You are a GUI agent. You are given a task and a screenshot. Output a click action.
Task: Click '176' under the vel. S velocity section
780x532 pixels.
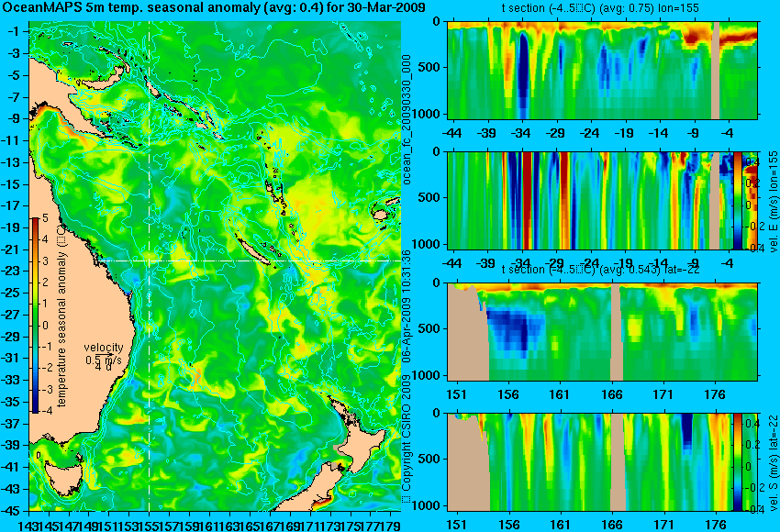point(716,525)
